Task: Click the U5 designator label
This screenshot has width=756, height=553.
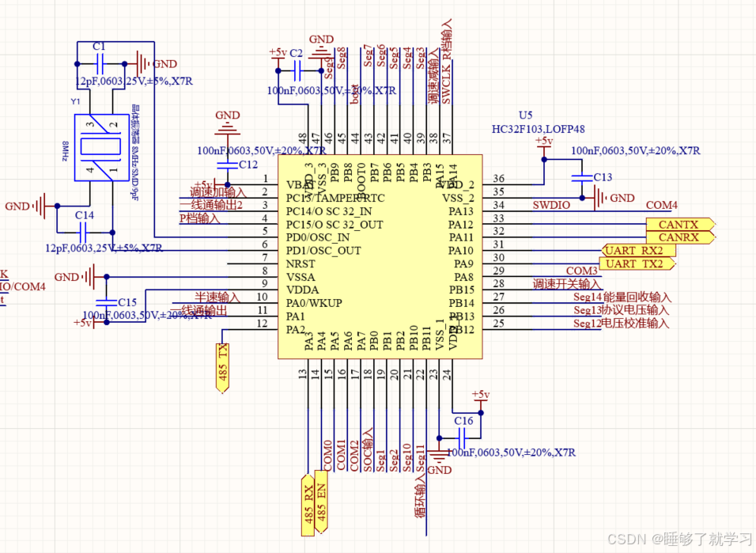Action: coord(526,116)
